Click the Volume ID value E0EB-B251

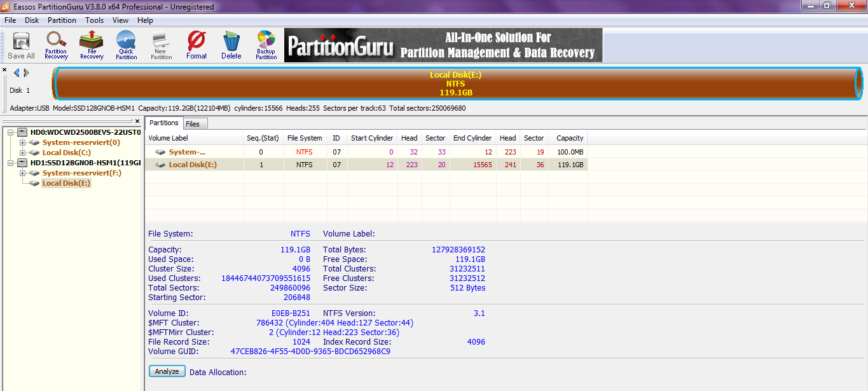[x=291, y=313]
